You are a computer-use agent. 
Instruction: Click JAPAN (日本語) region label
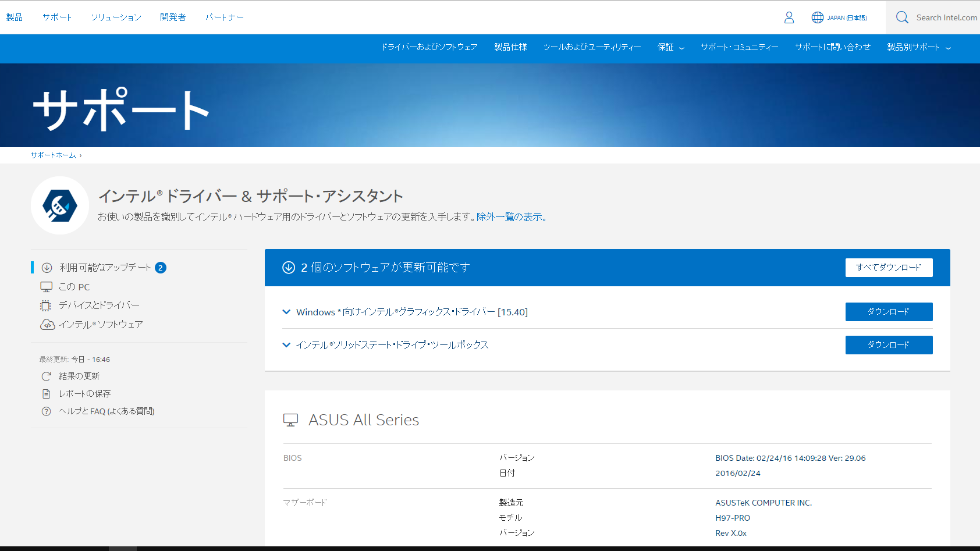pos(847,18)
